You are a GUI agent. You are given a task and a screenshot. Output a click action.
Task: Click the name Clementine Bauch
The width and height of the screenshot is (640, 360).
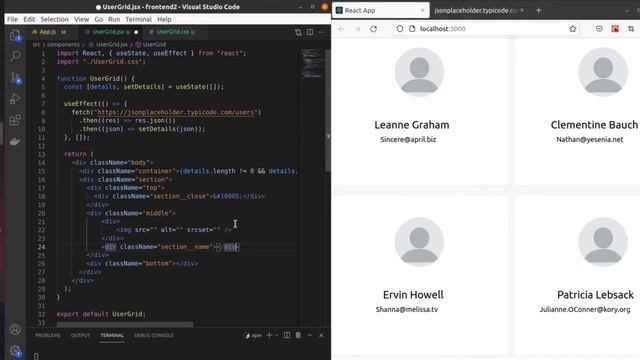(x=594, y=124)
